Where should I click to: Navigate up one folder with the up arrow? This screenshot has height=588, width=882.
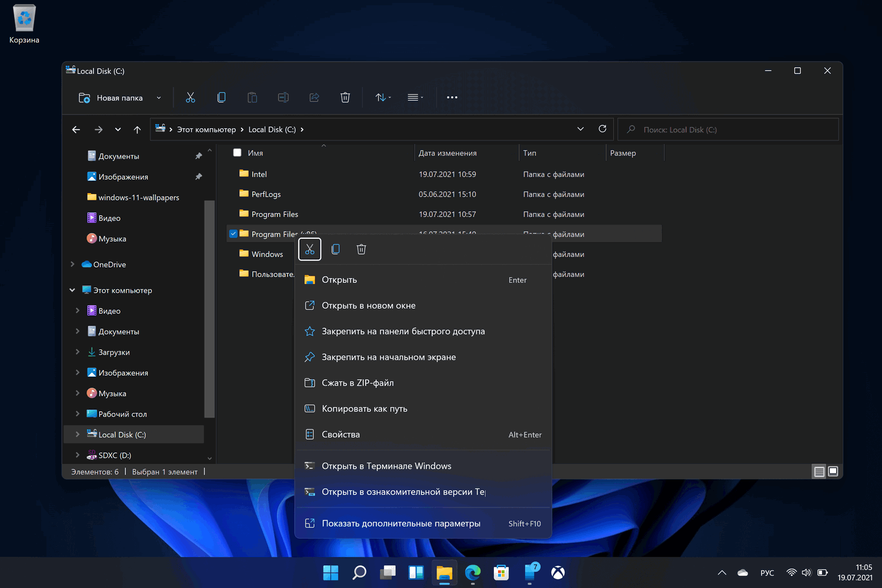137,130
